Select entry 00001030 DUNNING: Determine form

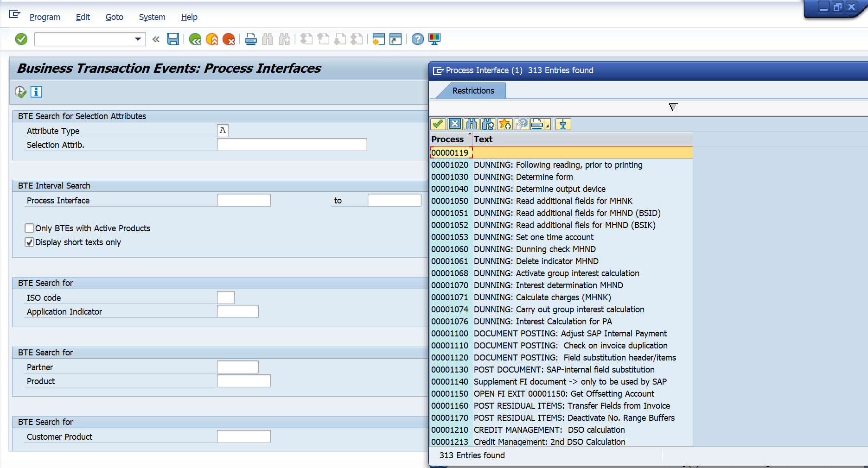(x=523, y=177)
